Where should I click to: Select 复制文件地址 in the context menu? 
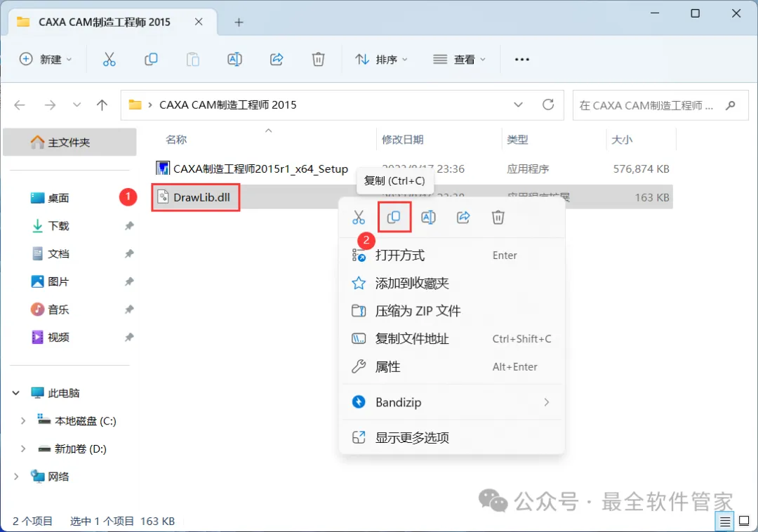(x=452, y=339)
